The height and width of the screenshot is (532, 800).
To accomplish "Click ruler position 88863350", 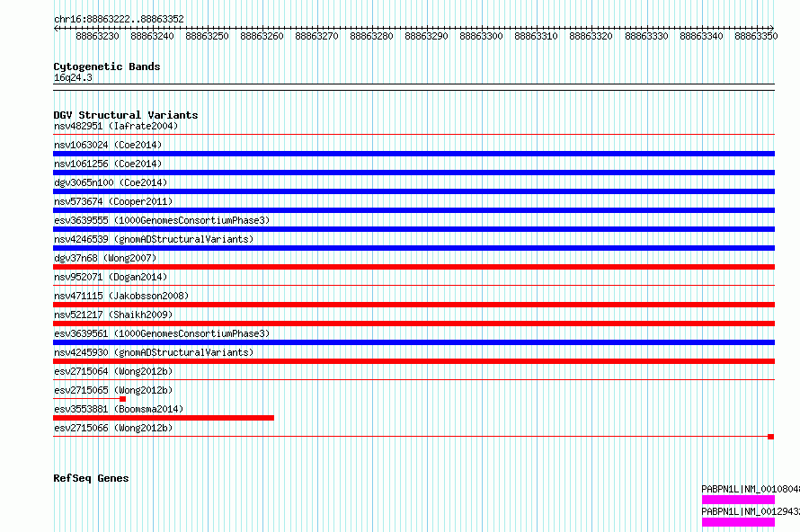I will 756,36.
